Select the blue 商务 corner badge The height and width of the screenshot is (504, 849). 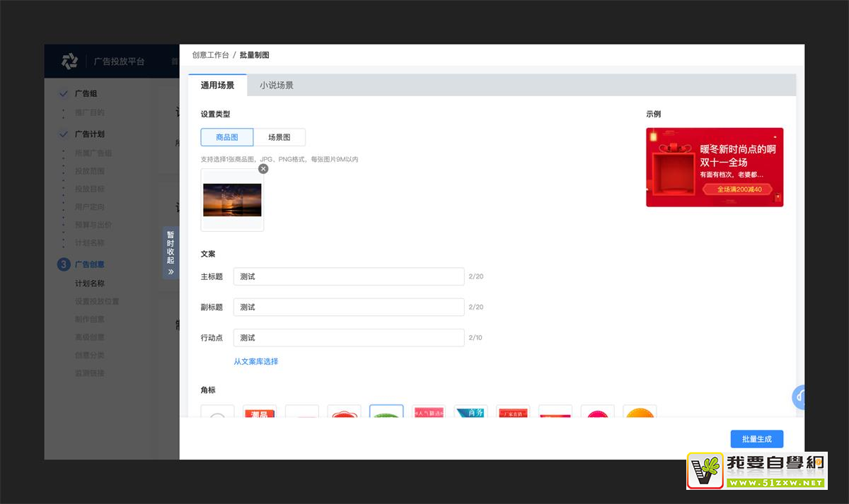coord(470,412)
